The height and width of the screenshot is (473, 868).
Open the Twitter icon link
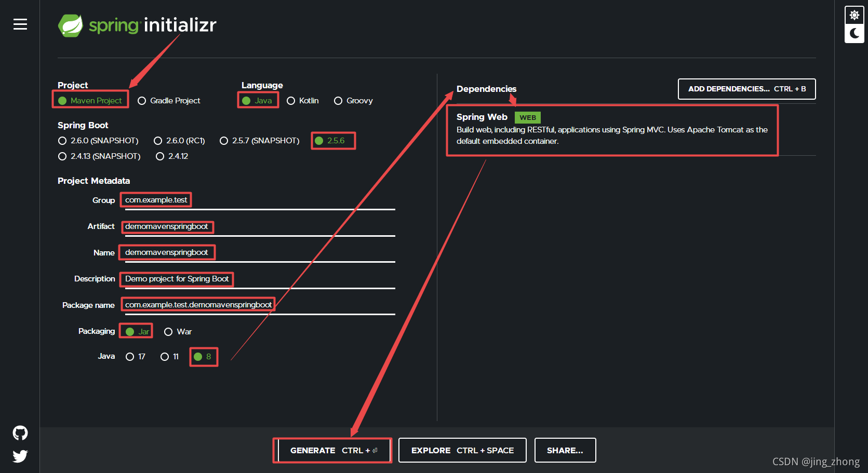click(x=20, y=456)
